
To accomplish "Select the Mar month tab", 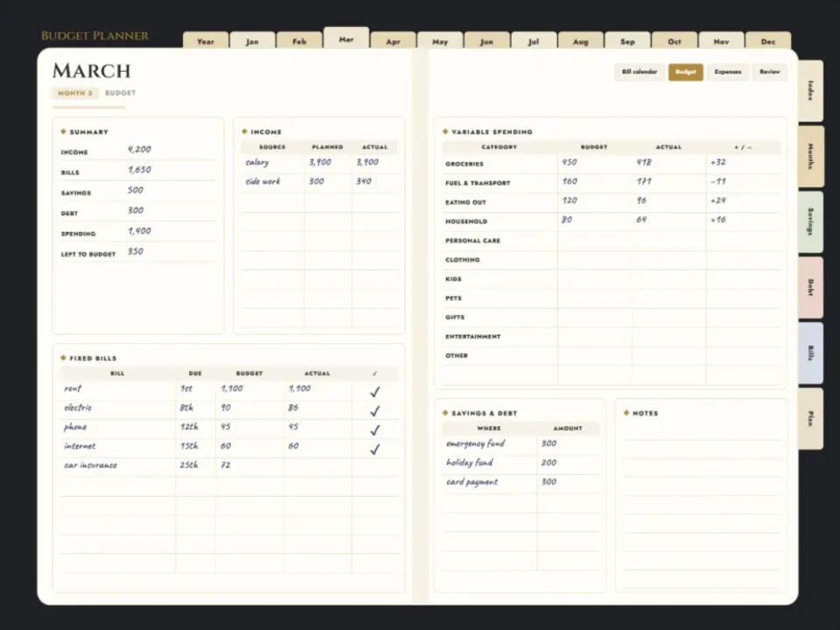I will tap(346, 38).
